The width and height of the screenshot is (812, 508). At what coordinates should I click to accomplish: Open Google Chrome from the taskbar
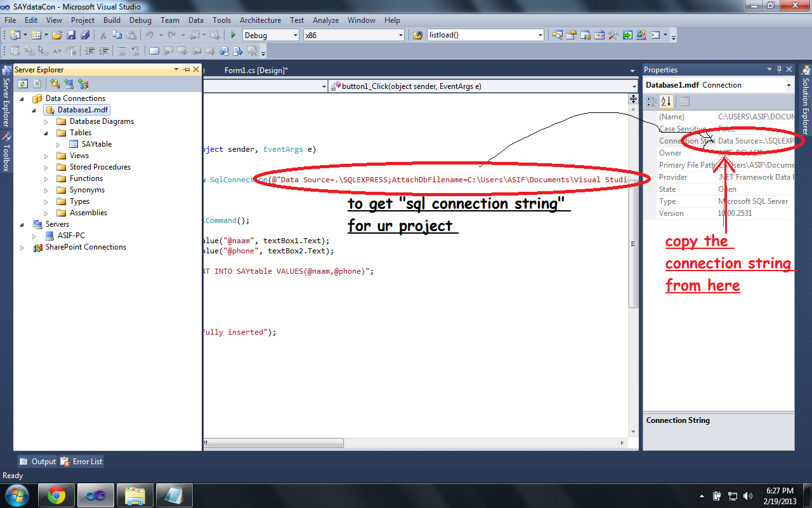click(56, 495)
